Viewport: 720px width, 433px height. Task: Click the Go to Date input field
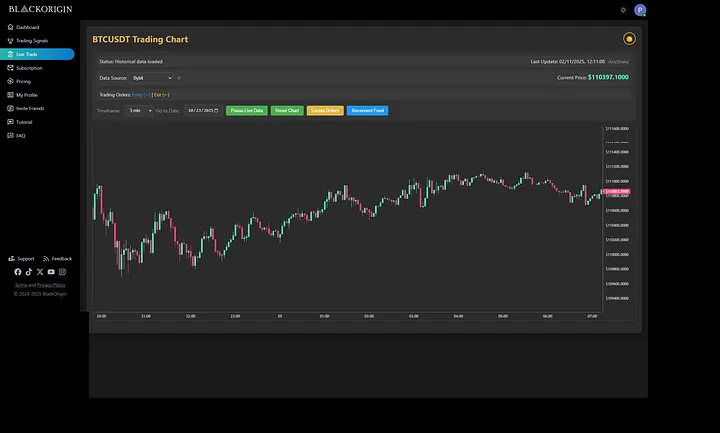tap(202, 110)
